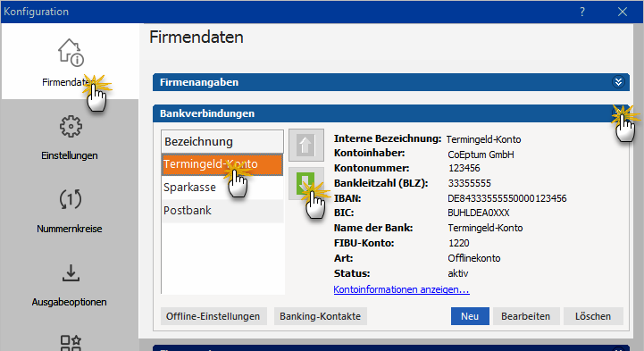Delete the account with Löschen
This screenshot has width=644, height=351.
point(593,316)
